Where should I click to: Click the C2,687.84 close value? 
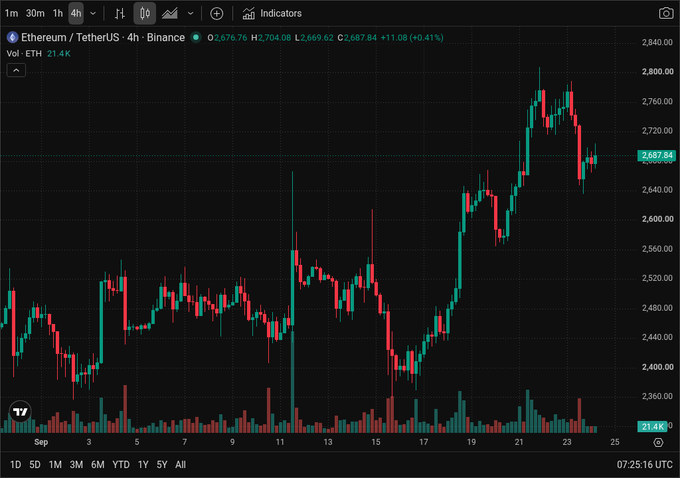tap(357, 38)
